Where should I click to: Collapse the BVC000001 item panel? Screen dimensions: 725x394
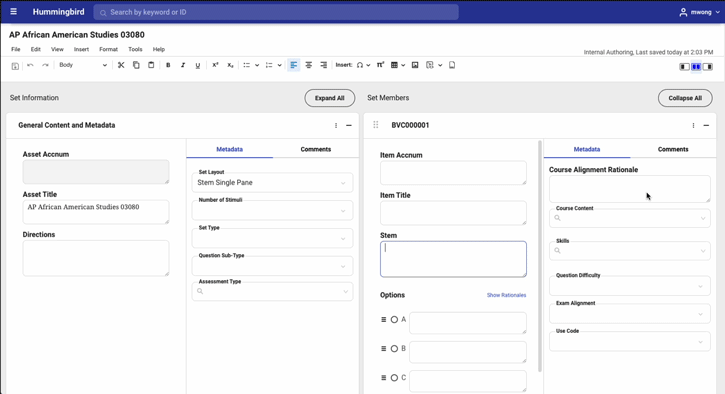click(706, 125)
